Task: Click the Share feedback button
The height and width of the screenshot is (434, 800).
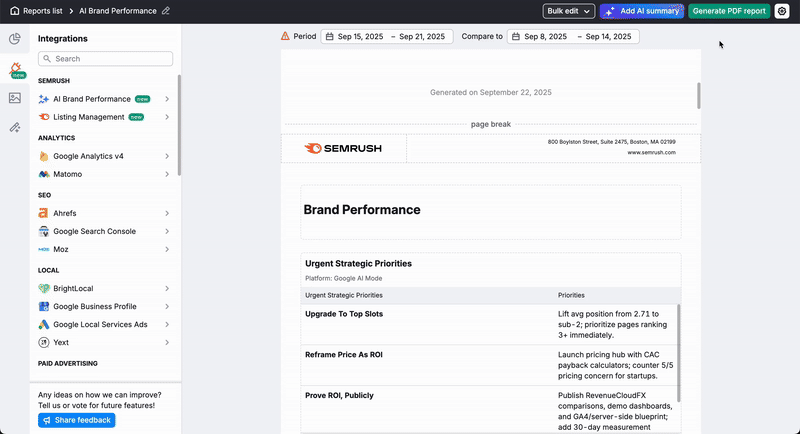Action: (77, 420)
